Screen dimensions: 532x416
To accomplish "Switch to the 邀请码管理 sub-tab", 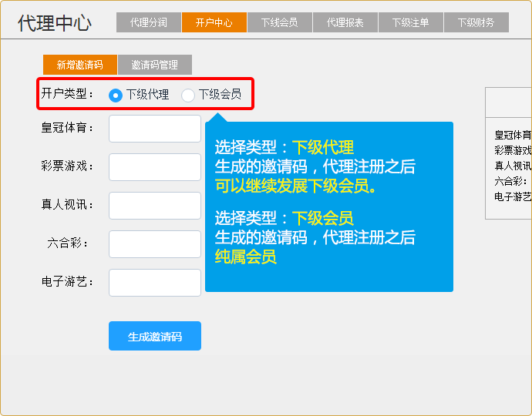I will 154,65.
